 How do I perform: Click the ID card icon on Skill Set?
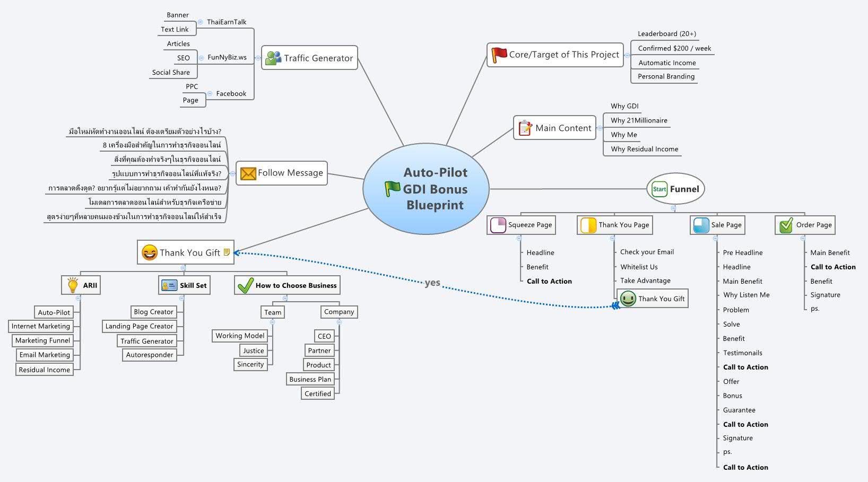tap(169, 285)
